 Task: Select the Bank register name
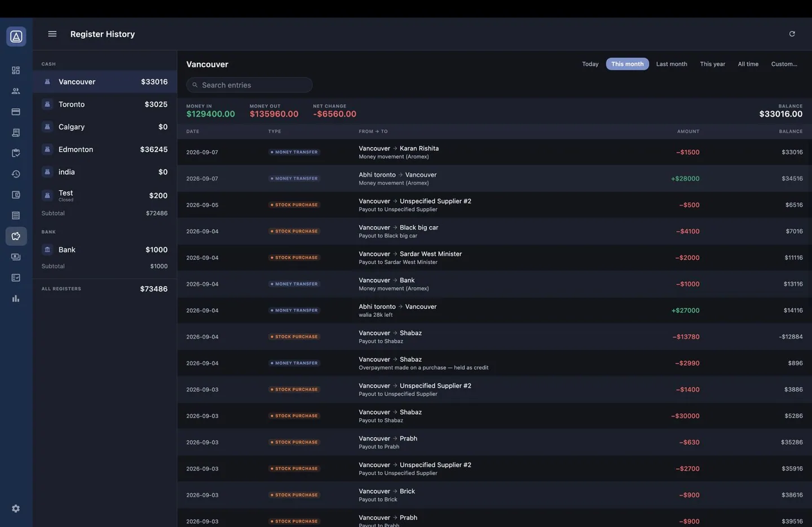67,250
